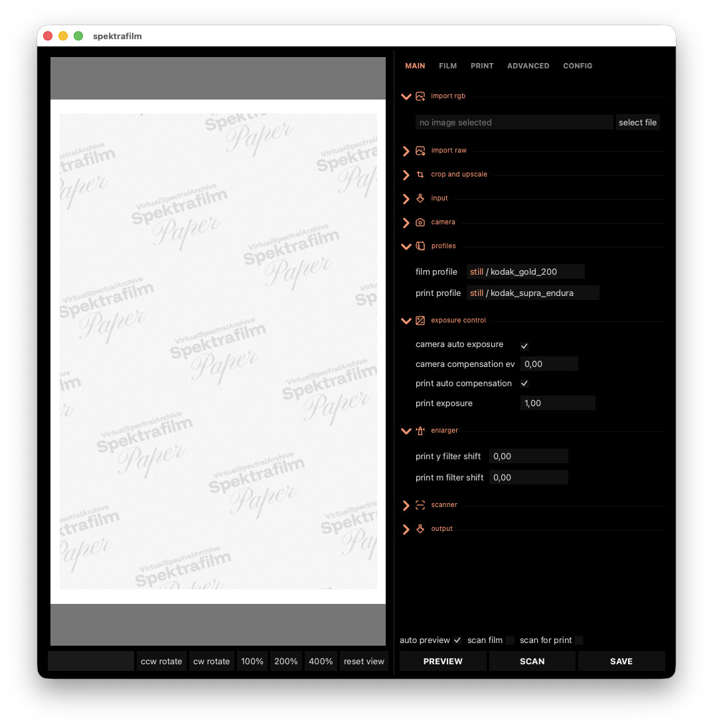Viewport: 713px width, 728px height.
Task: Open the PRINT tab
Action: pos(482,66)
